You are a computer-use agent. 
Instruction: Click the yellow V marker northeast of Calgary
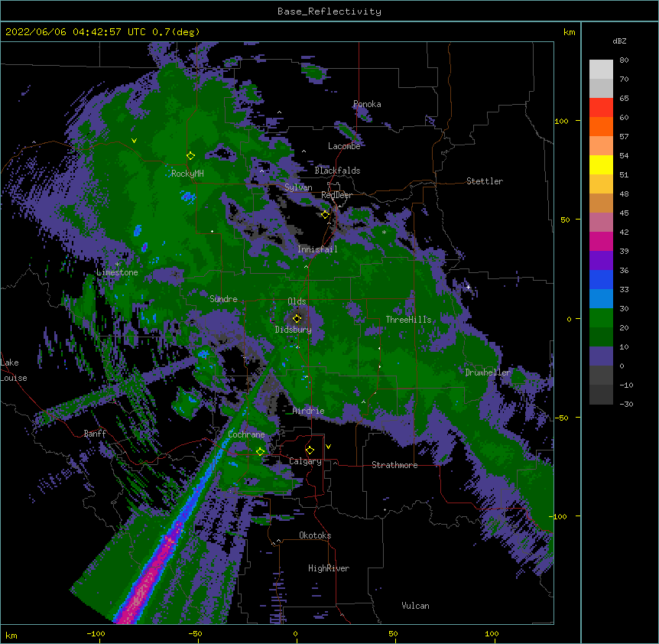point(328,447)
